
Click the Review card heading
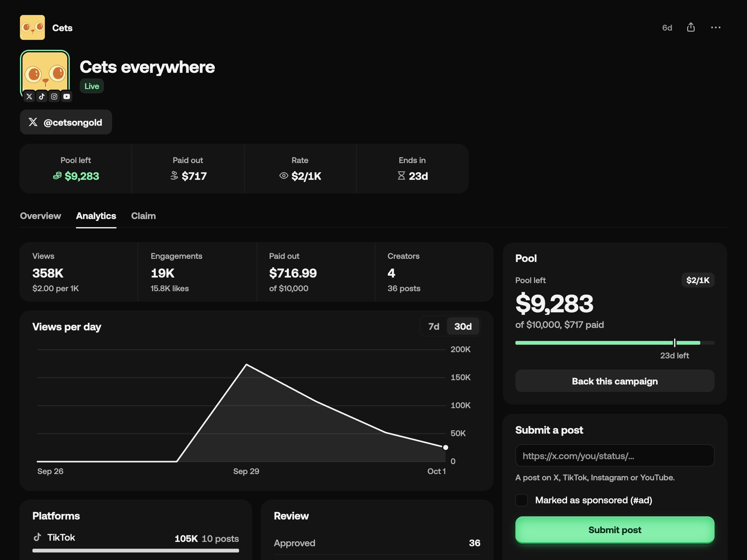[291, 516]
